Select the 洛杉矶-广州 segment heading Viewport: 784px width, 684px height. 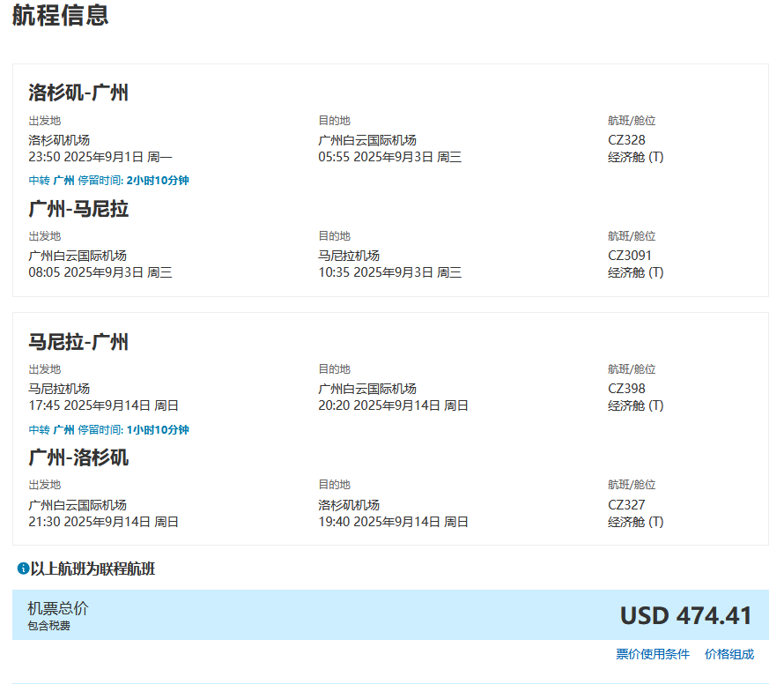(78, 93)
